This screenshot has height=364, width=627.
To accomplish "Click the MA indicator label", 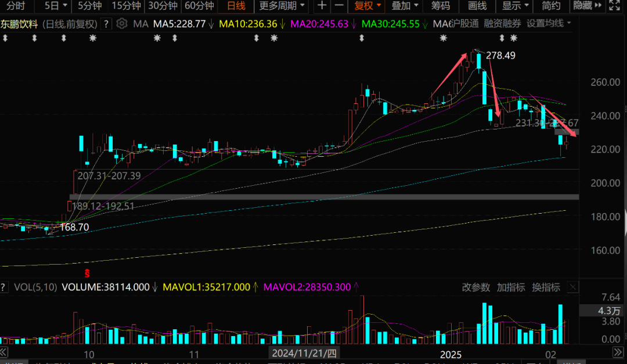I will (140, 24).
